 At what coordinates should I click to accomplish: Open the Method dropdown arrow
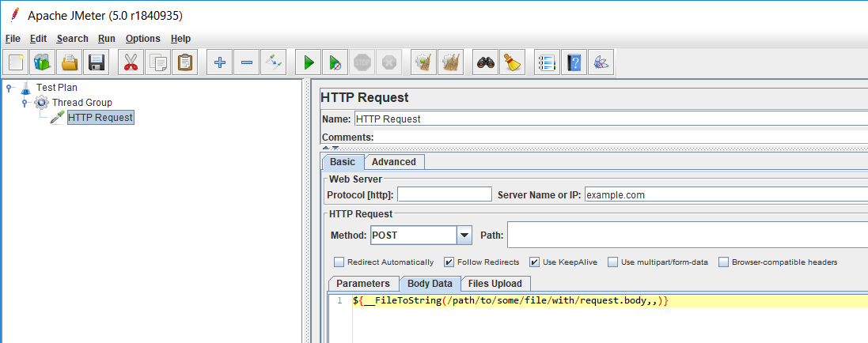464,236
